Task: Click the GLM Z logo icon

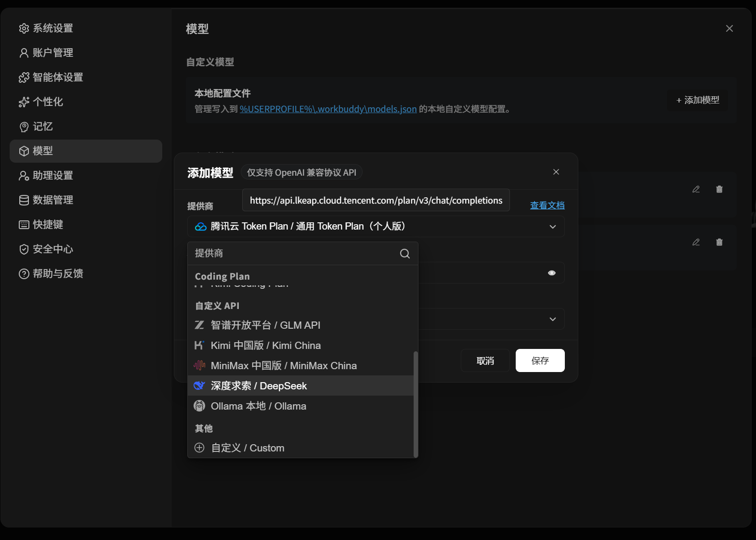Action: pos(199,325)
